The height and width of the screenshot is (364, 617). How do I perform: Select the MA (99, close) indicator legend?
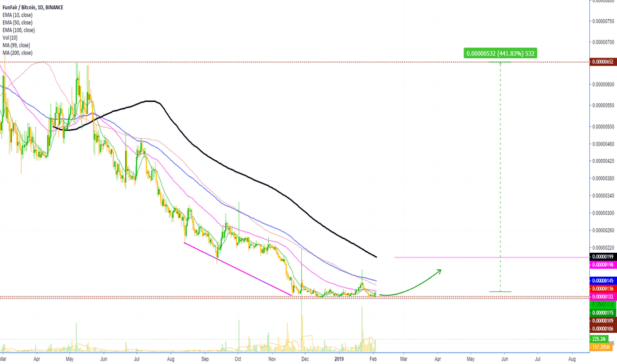(16, 45)
